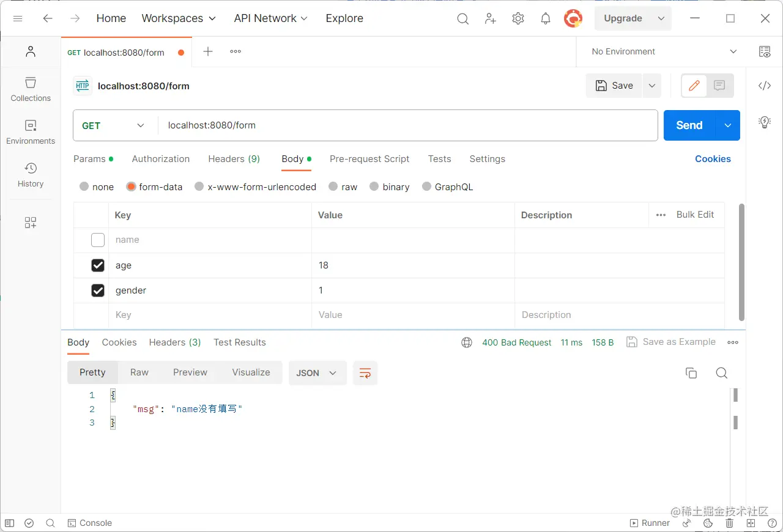Open the notifications bell
The height and width of the screenshot is (532, 783).
click(x=546, y=19)
